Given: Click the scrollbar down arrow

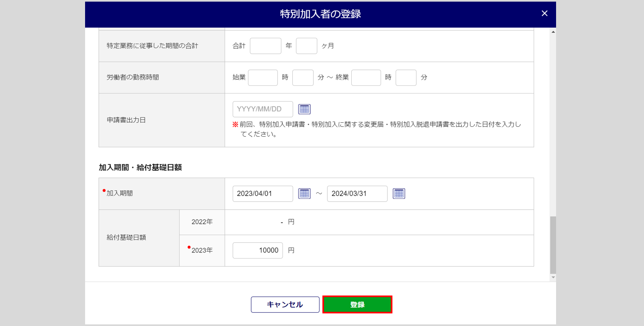Looking at the screenshot, I should pyautogui.click(x=553, y=277).
